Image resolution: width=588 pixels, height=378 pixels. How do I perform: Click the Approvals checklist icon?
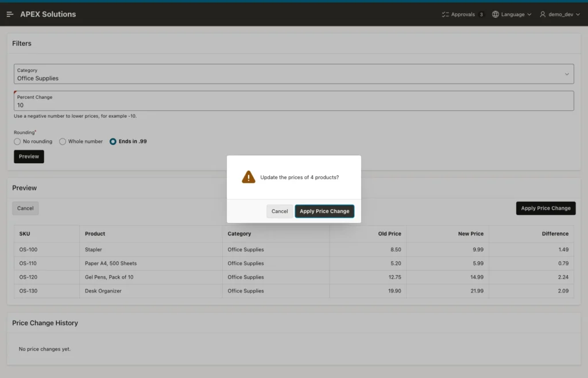445,14
